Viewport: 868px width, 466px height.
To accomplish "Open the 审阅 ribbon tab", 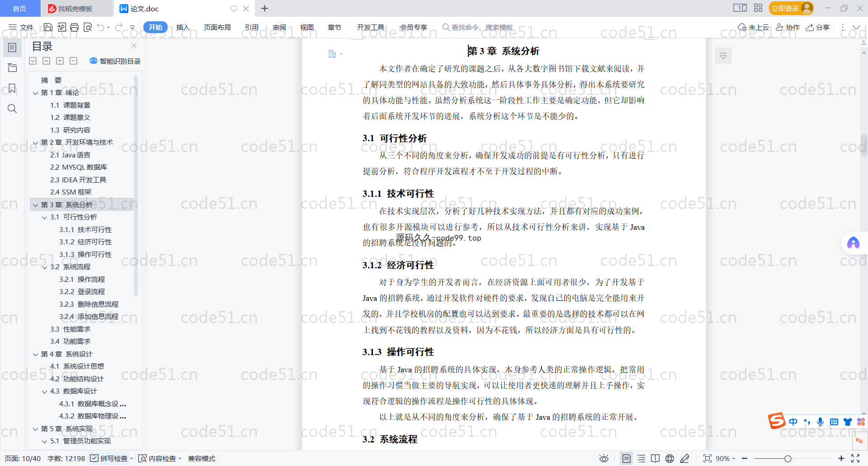I will (x=279, y=27).
